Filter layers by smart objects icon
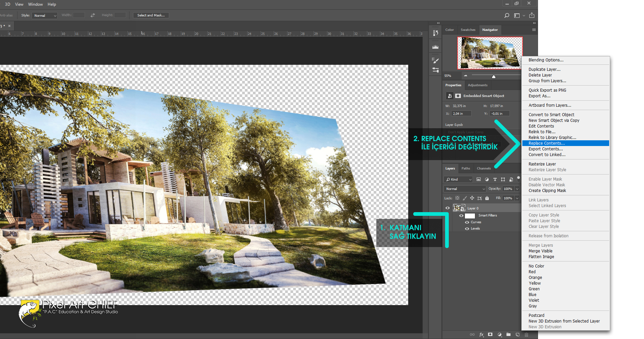 click(x=511, y=180)
